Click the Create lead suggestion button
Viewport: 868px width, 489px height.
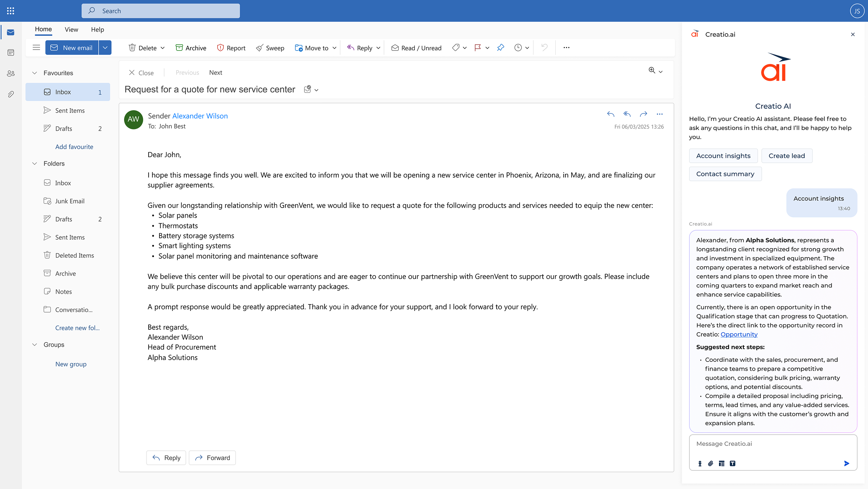coord(786,156)
